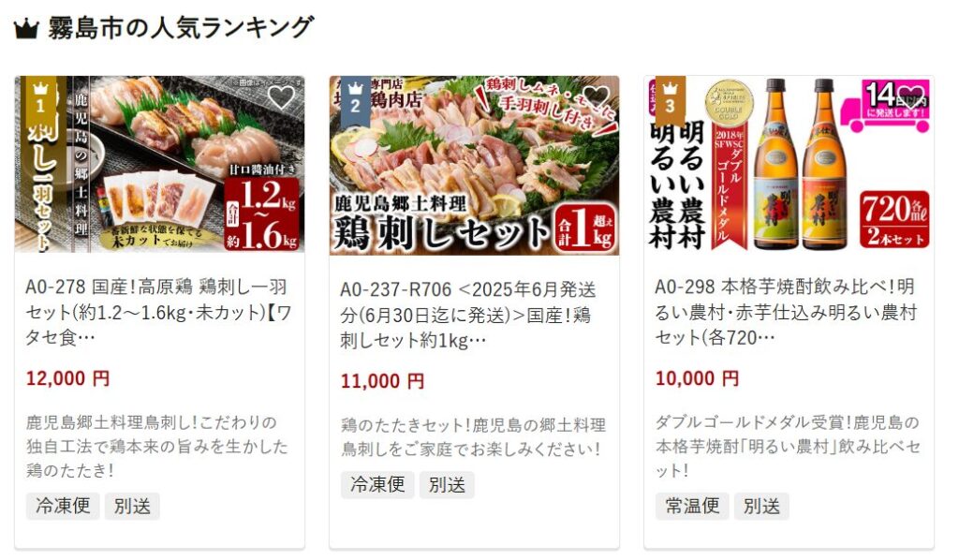Select the 別送 tag on first item
Viewport: 959px width, 560px height.
tap(132, 506)
